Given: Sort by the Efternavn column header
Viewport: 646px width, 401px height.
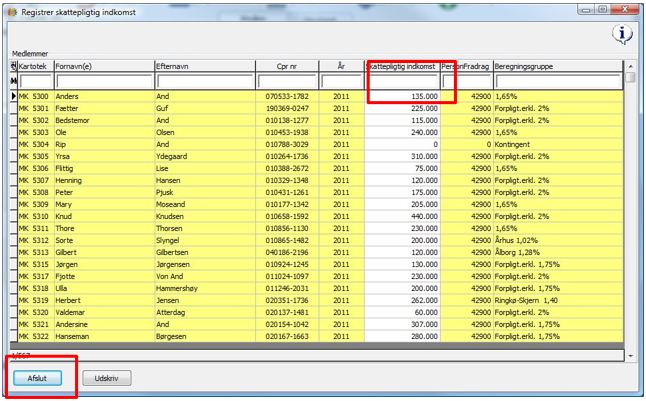Looking at the screenshot, I should (x=205, y=66).
